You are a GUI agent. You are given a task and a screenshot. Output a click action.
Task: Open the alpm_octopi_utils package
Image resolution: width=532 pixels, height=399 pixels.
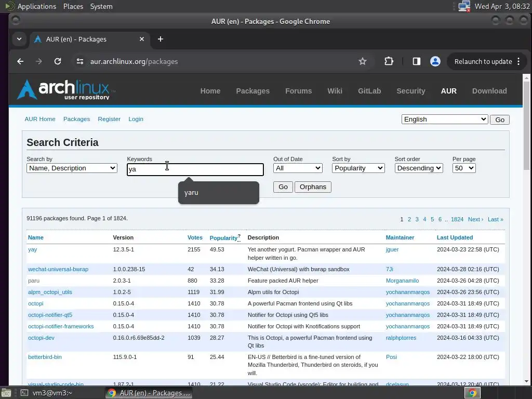pos(50,292)
